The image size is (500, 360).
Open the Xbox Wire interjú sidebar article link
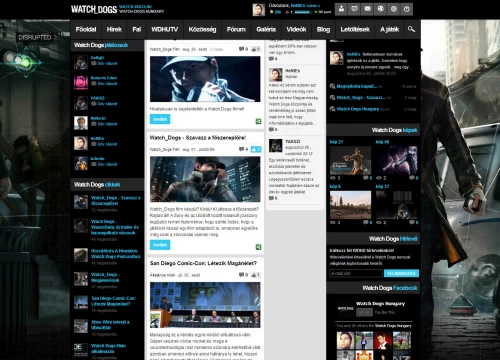click(110, 325)
